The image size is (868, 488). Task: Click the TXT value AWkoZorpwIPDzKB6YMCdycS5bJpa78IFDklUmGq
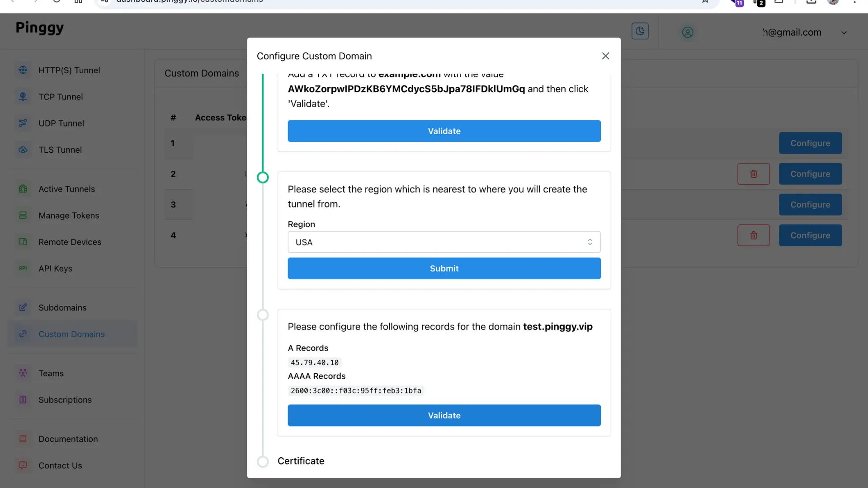click(x=406, y=89)
